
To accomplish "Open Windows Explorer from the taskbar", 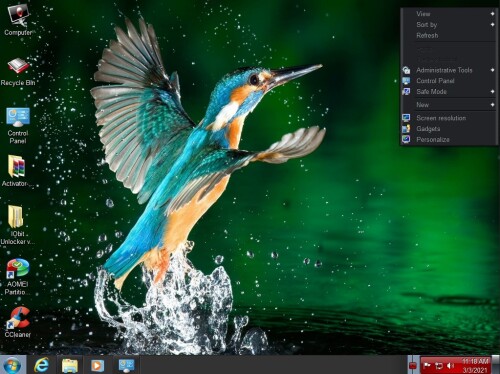I will coord(70,365).
